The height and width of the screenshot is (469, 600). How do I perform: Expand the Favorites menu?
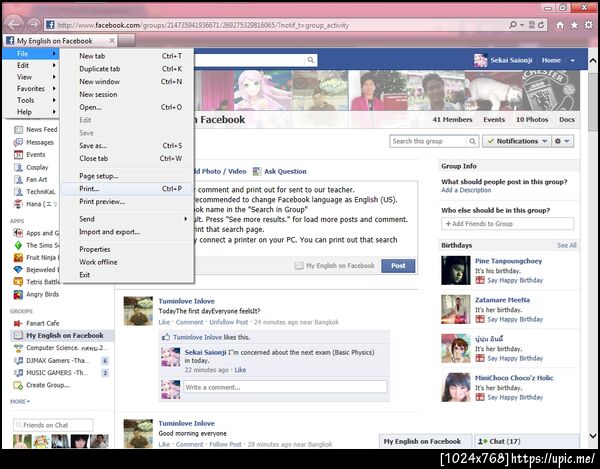30,88
